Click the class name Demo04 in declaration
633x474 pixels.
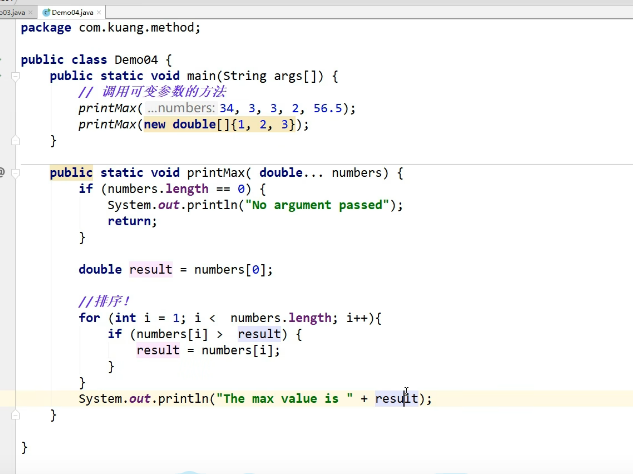pyautogui.click(x=136, y=60)
